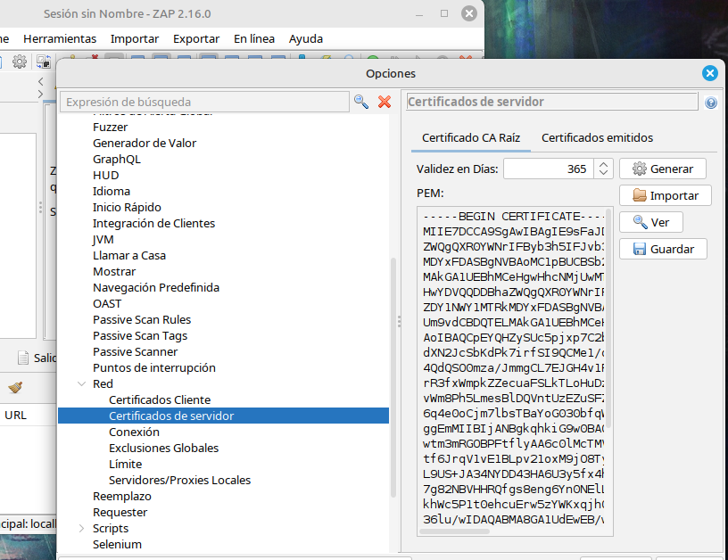728x560 pixels.
Task: Switch to Certificados emitidos tab
Action: point(597,138)
